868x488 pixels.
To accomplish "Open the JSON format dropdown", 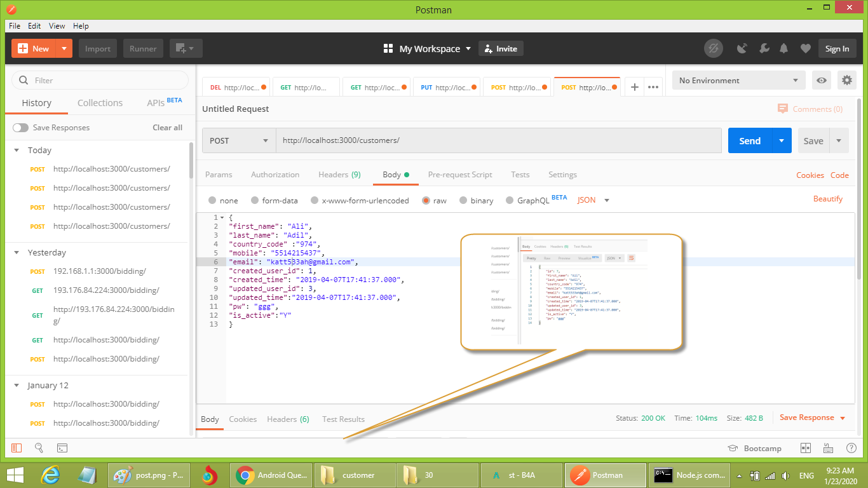I will (593, 200).
